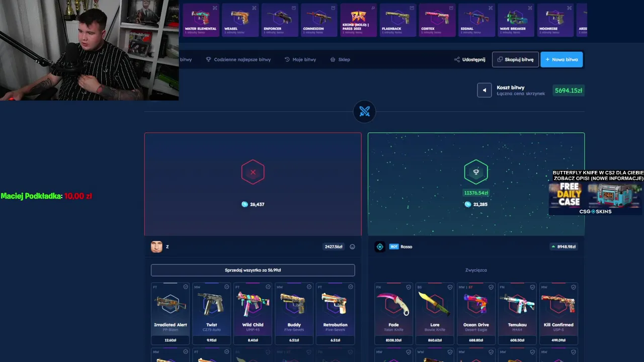The width and height of the screenshot is (644, 362).
Task: Select the Temukau M4A4 item
Action: pos(517,313)
